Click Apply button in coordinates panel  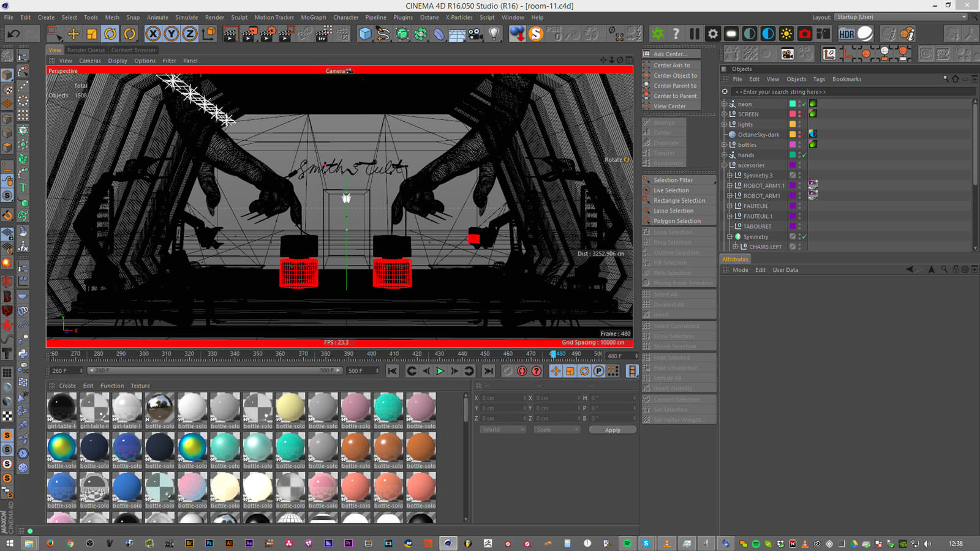coord(612,430)
